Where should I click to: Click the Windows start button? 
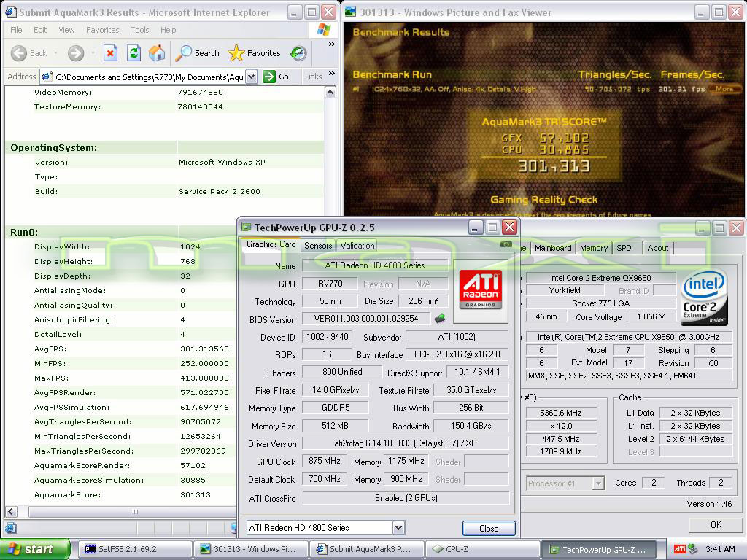click(35, 549)
